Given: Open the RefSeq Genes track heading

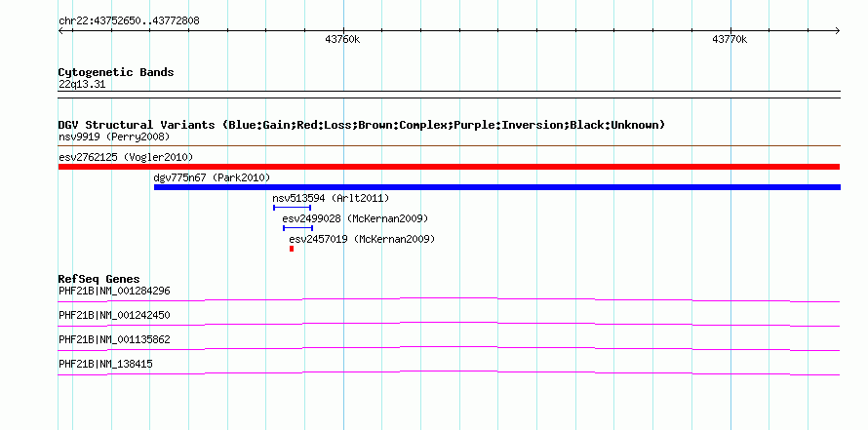Looking at the screenshot, I should coord(99,280).
